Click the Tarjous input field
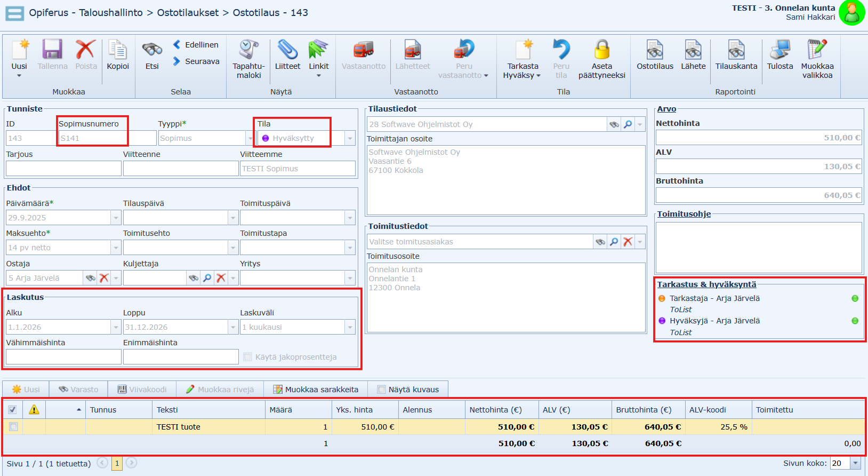868x476 pixels. [x=63, y=169]
